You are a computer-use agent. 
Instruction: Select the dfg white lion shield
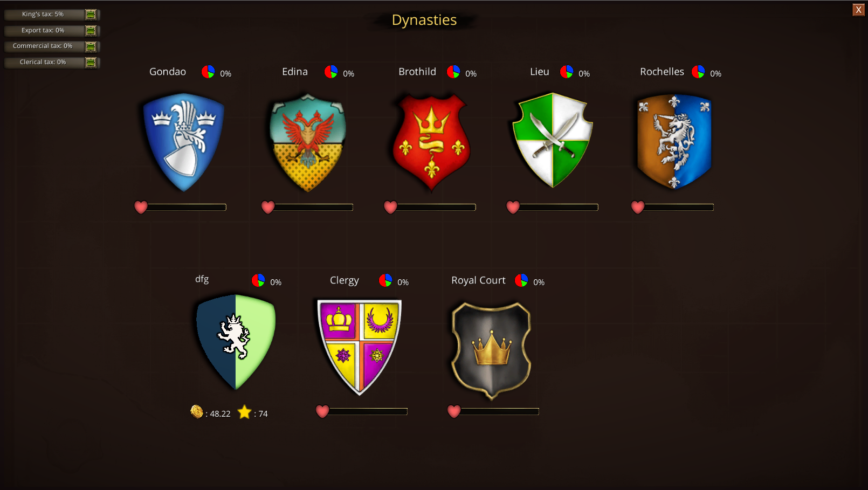[236, 342]
